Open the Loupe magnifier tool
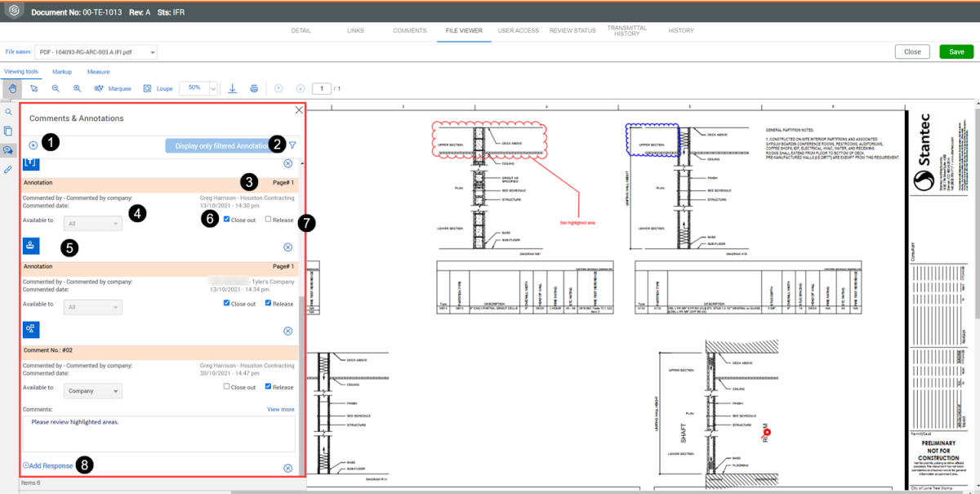 click(158, 88)
